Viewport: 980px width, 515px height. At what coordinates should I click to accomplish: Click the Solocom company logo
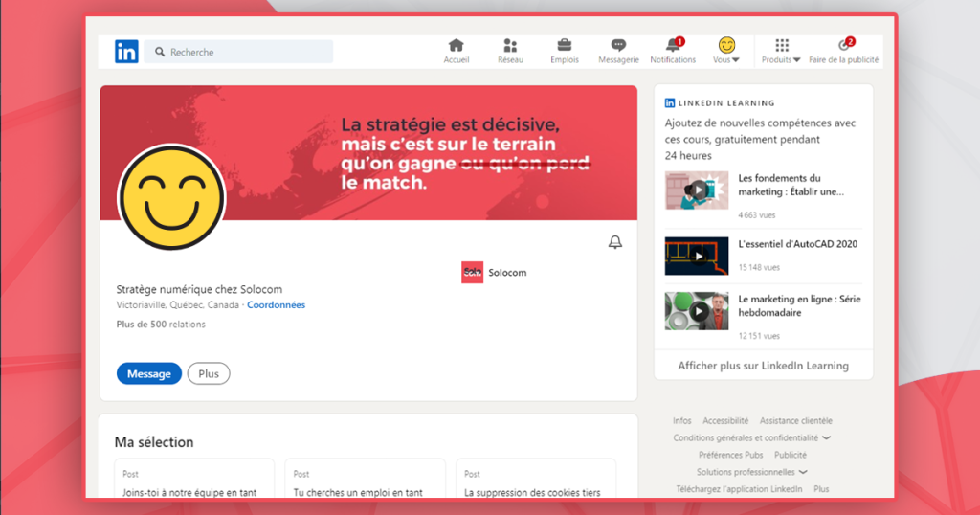(x=472, y=273)
